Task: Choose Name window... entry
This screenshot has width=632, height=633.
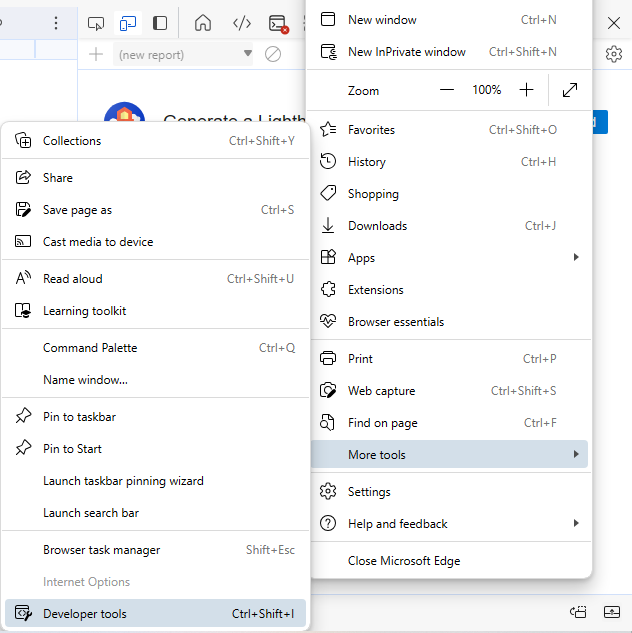Action: click(x=155, y=379)
